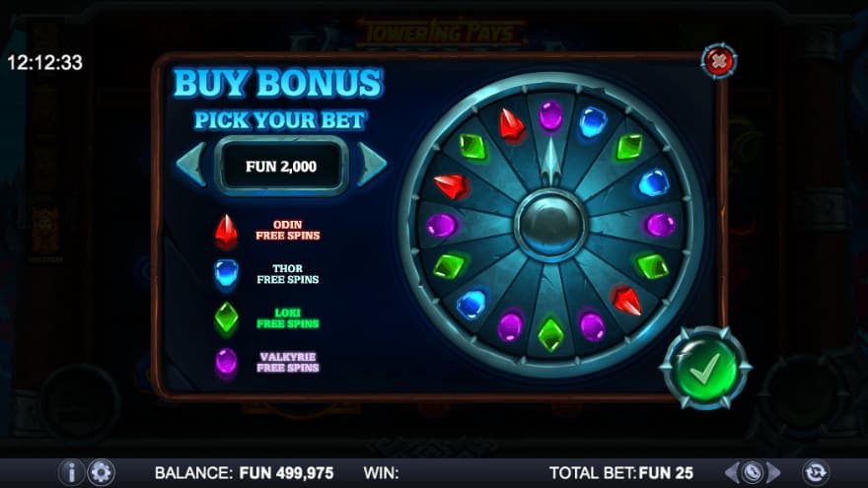Increase the buy bonus bet amount
The height and width of the screenshot is (488, 868).
[x=372, y=165]
